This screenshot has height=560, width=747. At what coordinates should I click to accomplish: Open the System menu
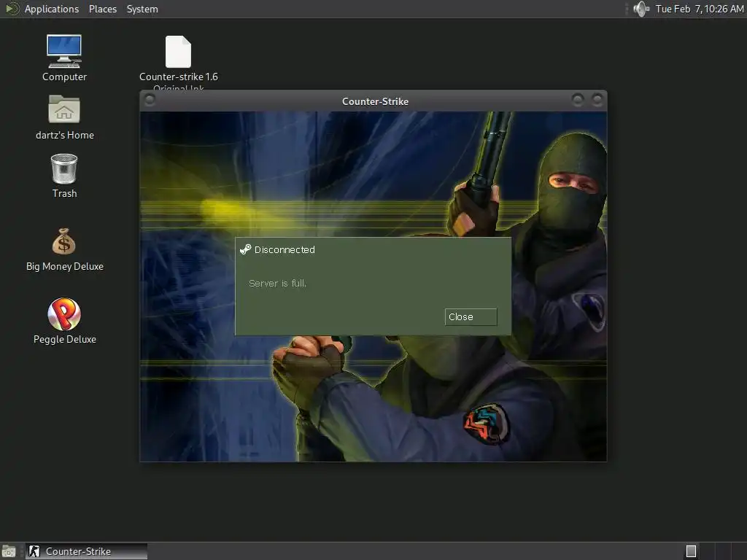pos(142,9)
